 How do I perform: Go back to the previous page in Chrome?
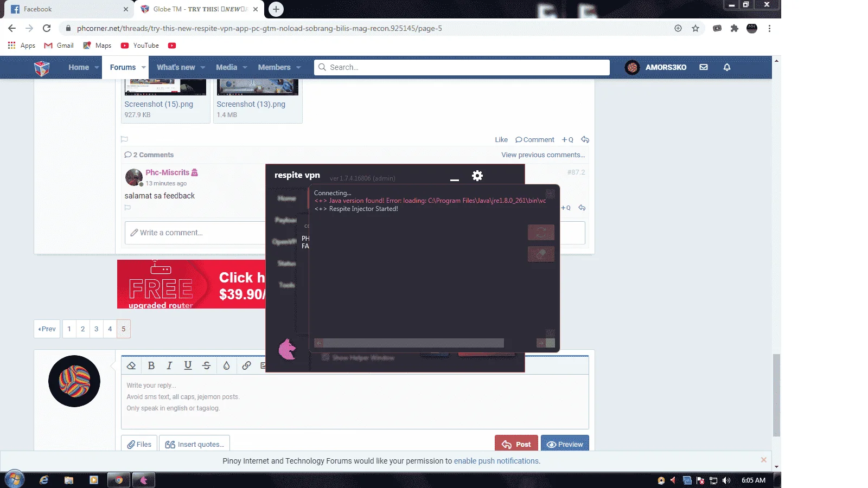(x=12, y=28)
